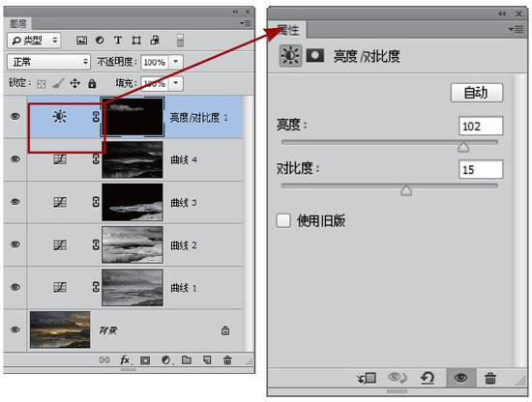This screenshot has width=532, height=402.
Task: Lock image pixels brush icon
Action: (x=58, y=83)
